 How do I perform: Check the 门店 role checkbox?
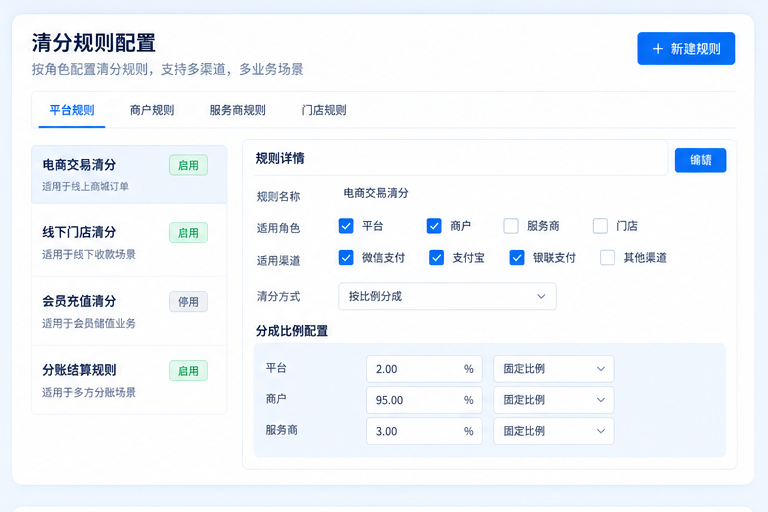pyautogui.click(x=600, y=226)
